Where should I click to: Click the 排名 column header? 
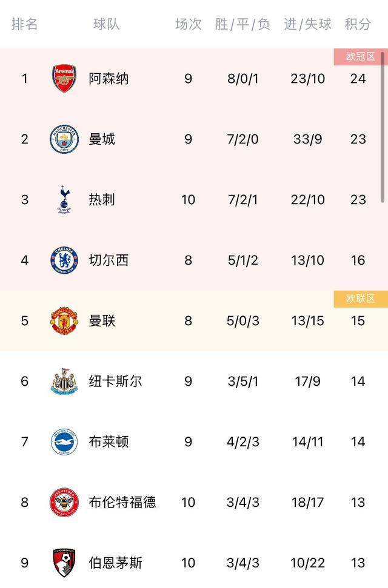[x=25, y=24]
